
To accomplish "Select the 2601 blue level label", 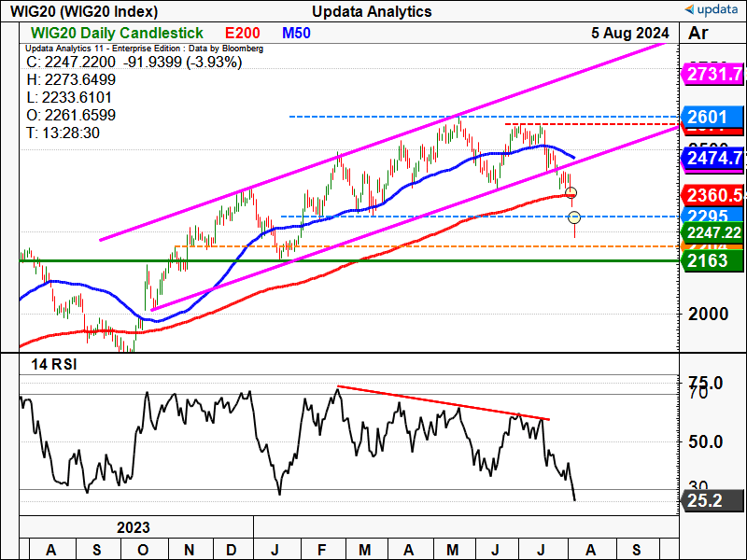I will click(x=712, y=117).
